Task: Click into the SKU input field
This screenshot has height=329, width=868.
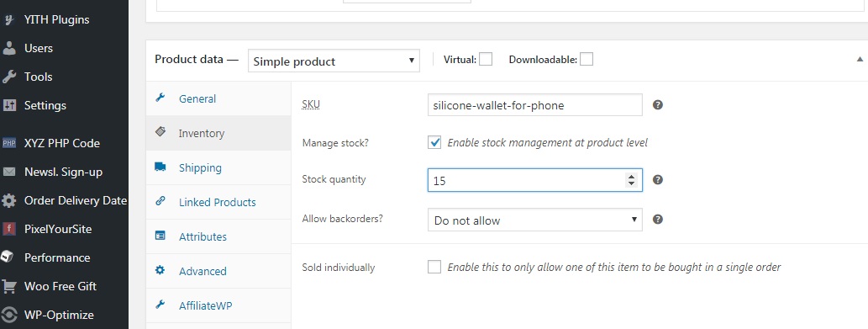Action: click(534, 105)
